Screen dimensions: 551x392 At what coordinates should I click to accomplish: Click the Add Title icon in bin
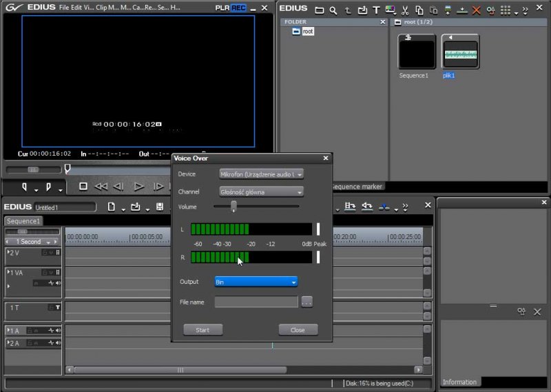[x=376, y=10]
